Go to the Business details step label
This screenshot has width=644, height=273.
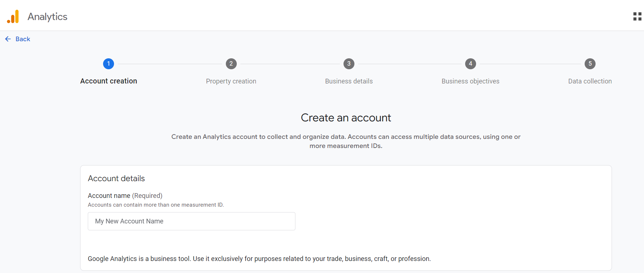point(349,81)
